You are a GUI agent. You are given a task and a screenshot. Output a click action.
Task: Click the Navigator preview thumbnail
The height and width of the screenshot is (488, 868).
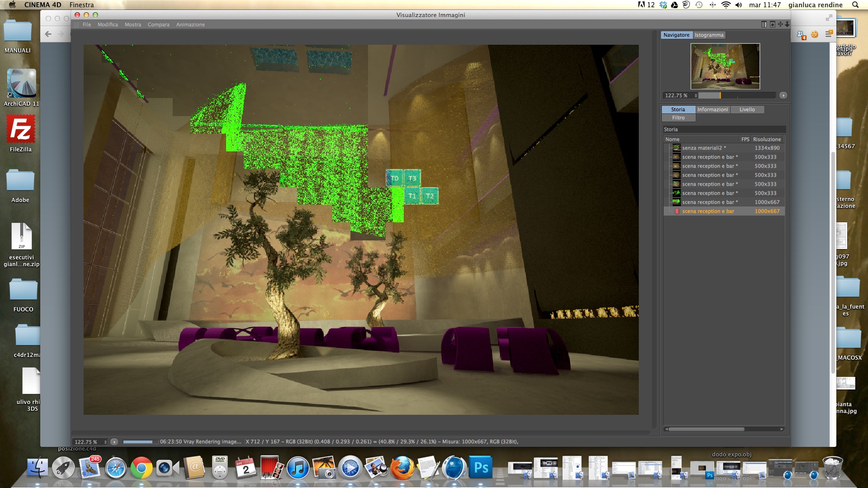coord(725,66)
